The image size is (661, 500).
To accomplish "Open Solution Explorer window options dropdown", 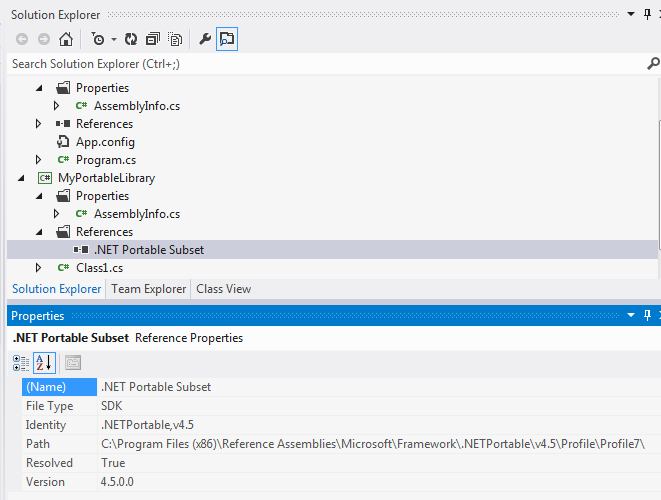I will click(631, 14).
